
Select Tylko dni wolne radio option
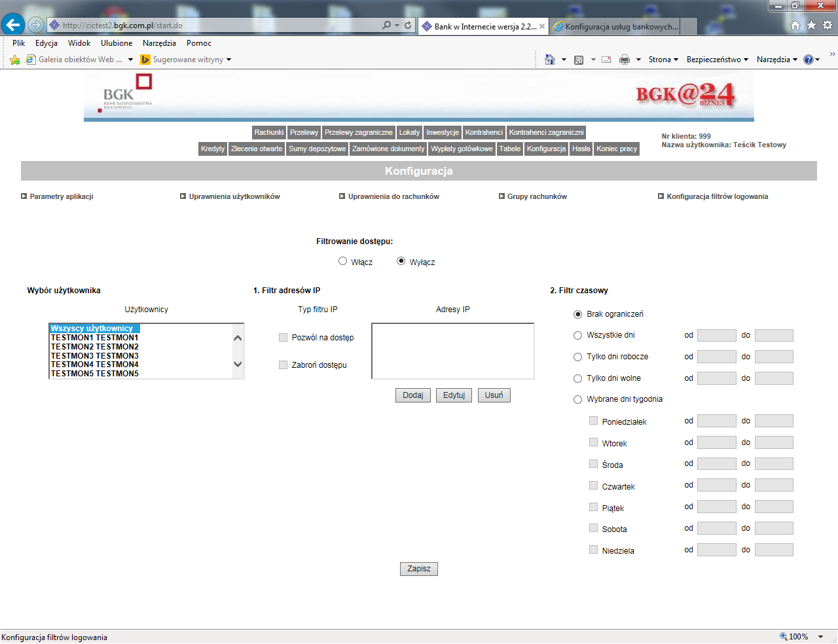tap(577, 378)
